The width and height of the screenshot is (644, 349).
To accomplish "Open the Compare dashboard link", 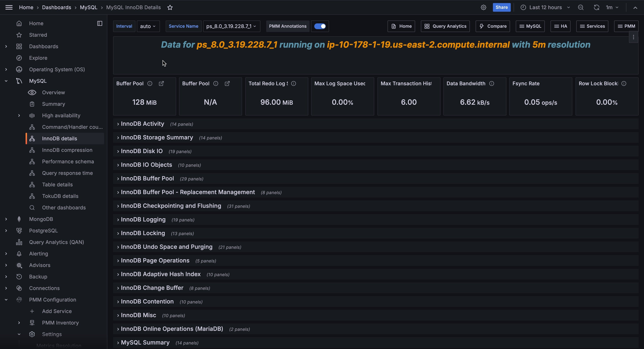I will 493,26.
